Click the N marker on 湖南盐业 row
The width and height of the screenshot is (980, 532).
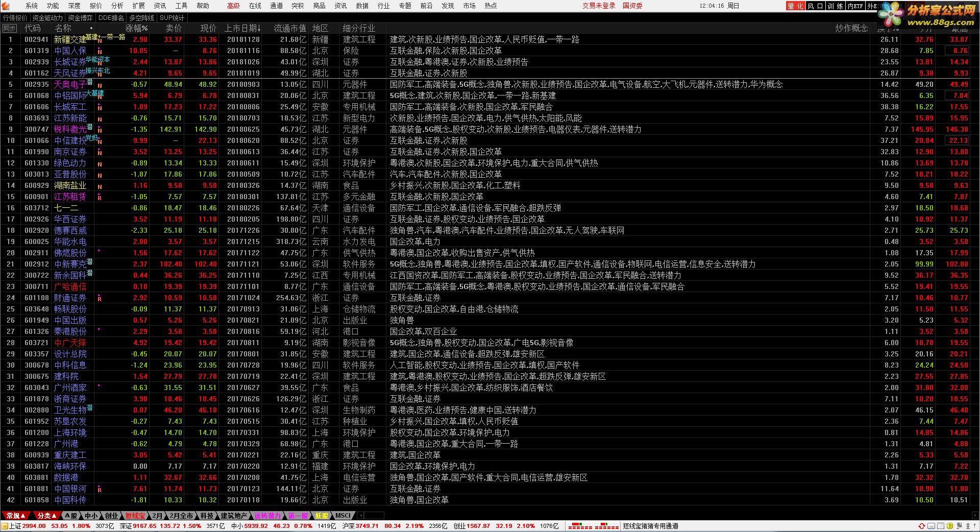(100, 186)
